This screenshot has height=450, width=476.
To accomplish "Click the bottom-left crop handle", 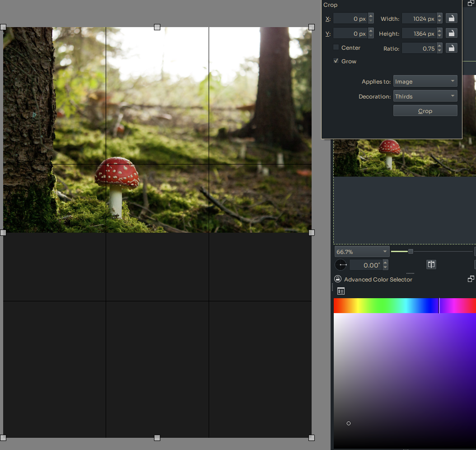I will [3, 437].
